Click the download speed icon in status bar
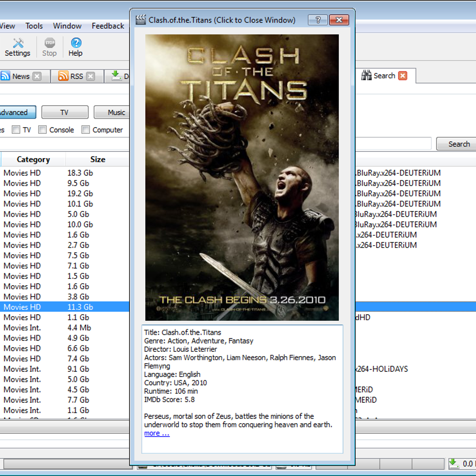Viewport: 476px width, 476px height. 453,463
